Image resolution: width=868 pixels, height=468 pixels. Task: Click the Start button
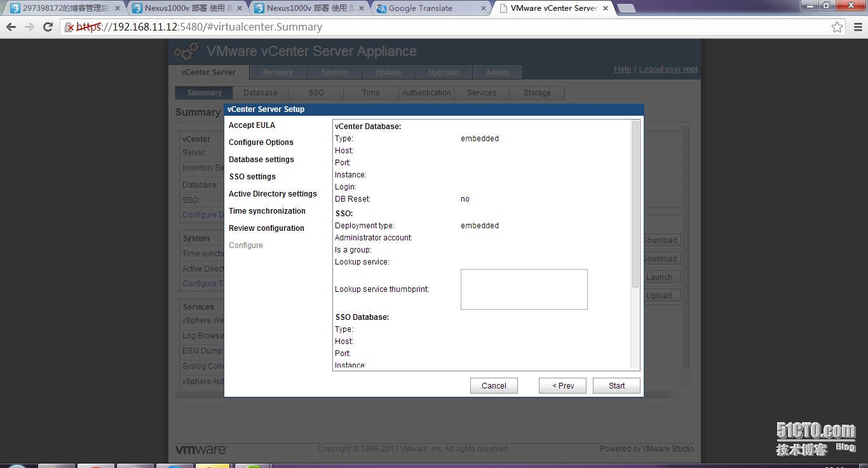click(x=616, y=386)
